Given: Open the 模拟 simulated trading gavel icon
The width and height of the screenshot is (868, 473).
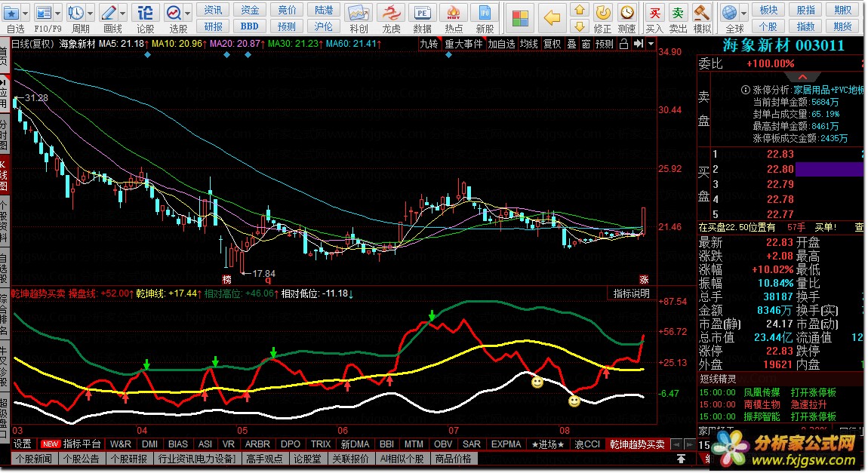Looking at the screenshot, I should pos(701,13).
